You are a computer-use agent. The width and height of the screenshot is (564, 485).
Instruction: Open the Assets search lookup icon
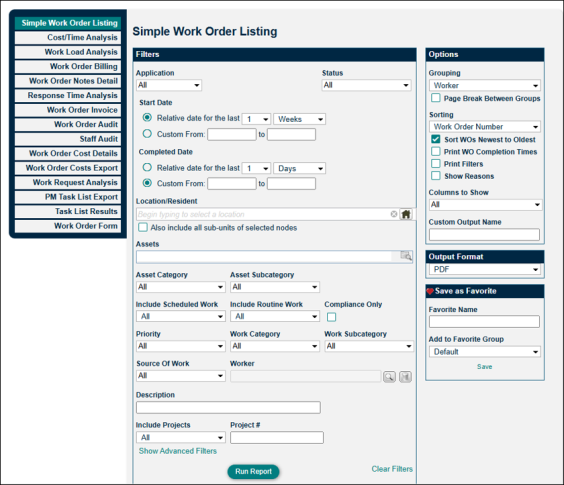coord(406,256)
